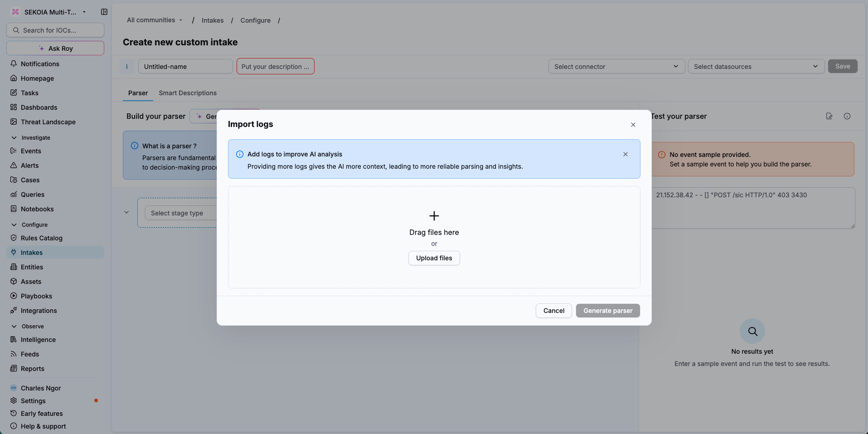Collapse the Configure sidebar section
This screenshot has width=868, height=434.
click(14, 224)
